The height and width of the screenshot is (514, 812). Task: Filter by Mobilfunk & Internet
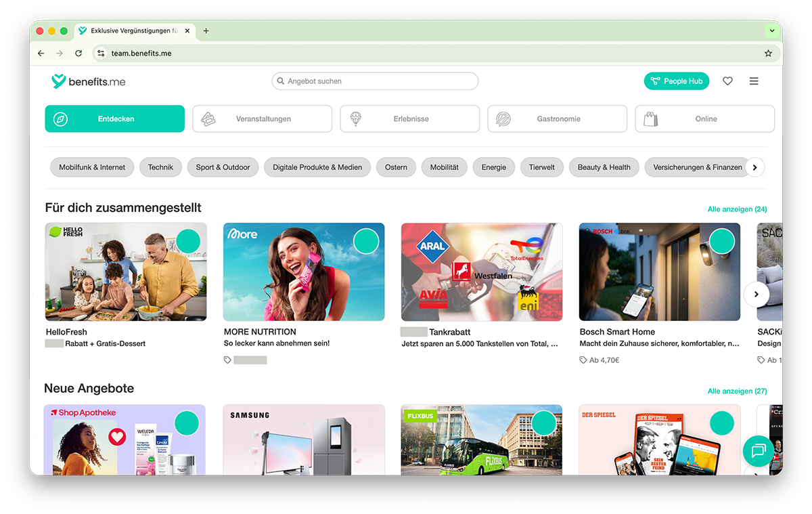[x=92, y=167]
